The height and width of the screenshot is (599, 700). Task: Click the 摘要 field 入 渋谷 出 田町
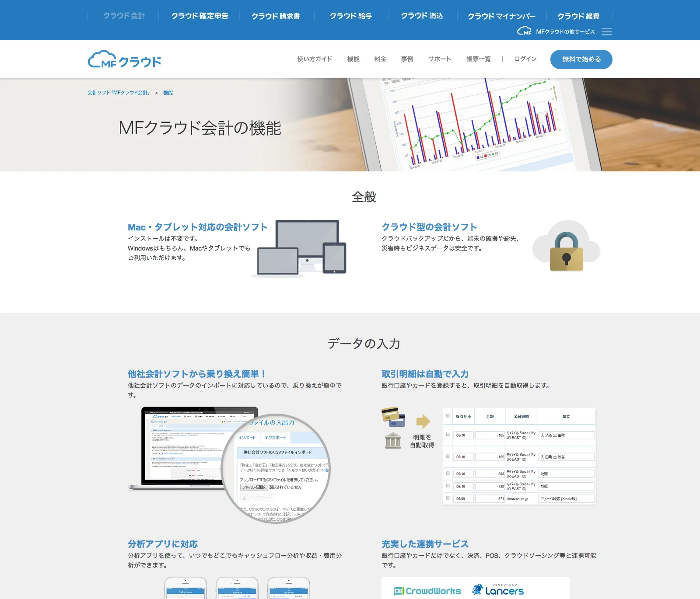pos(567,435)
